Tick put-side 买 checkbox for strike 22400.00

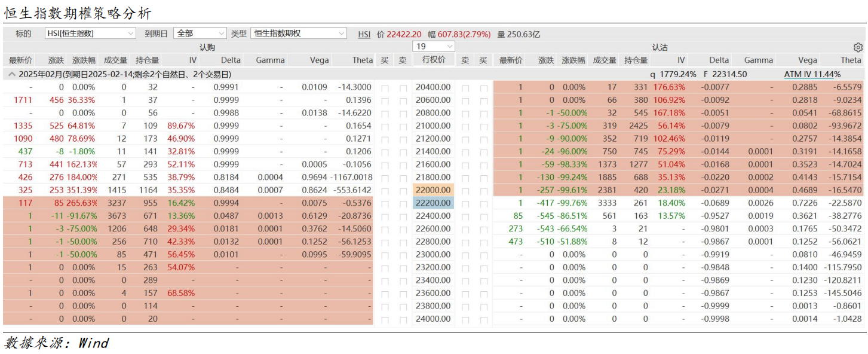pos(483,216)
